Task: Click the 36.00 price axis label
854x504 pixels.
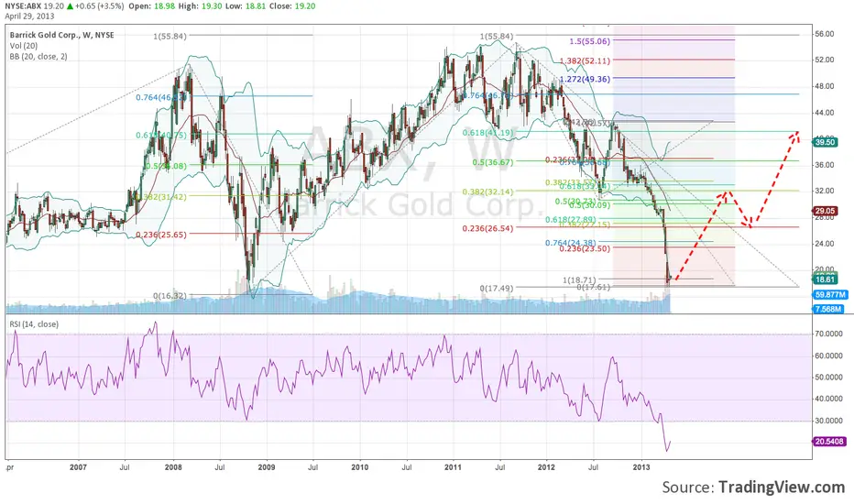Action: point(825,165)
